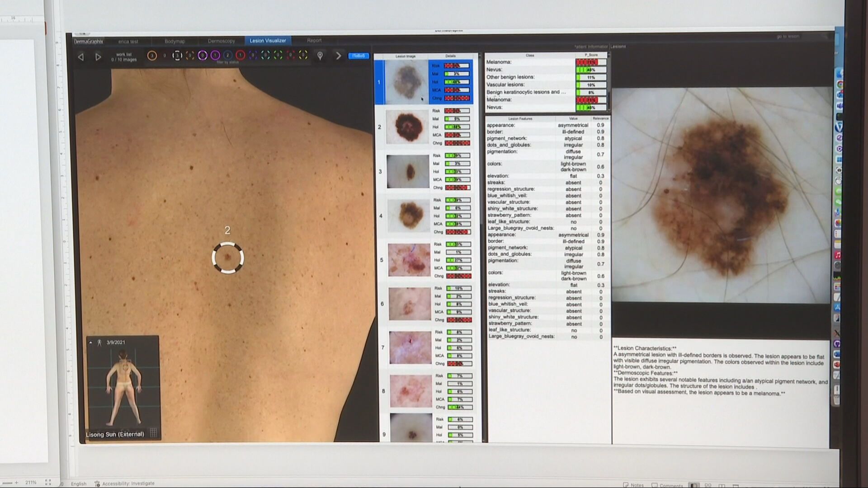
Task: Toggle the white dashed circle status filter
Action: (x=177, y=56)
